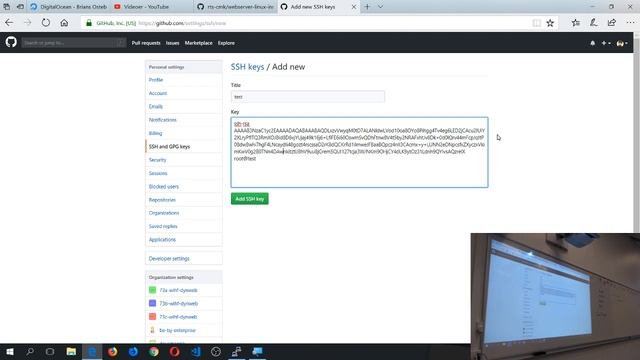The width and height of the screenshot is (640, 360).
Task: Open Firefox from the taskbar
Action: point(113,351)
